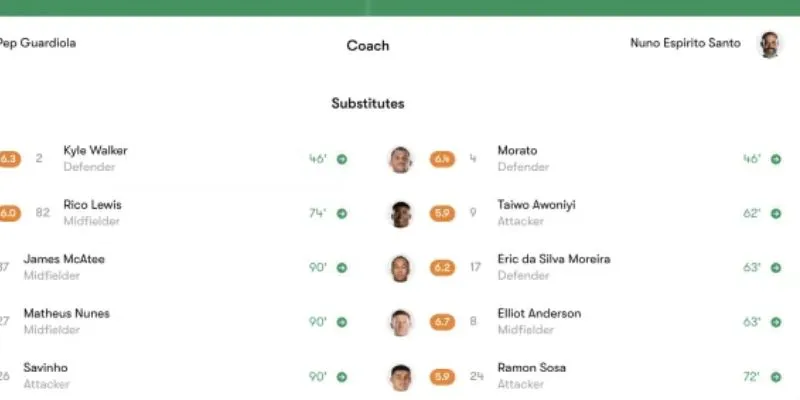The height and width of the screenshot is (400, 800).
Task: Click Ramon Sosa's substitution arrow icon
Action: 776,377
